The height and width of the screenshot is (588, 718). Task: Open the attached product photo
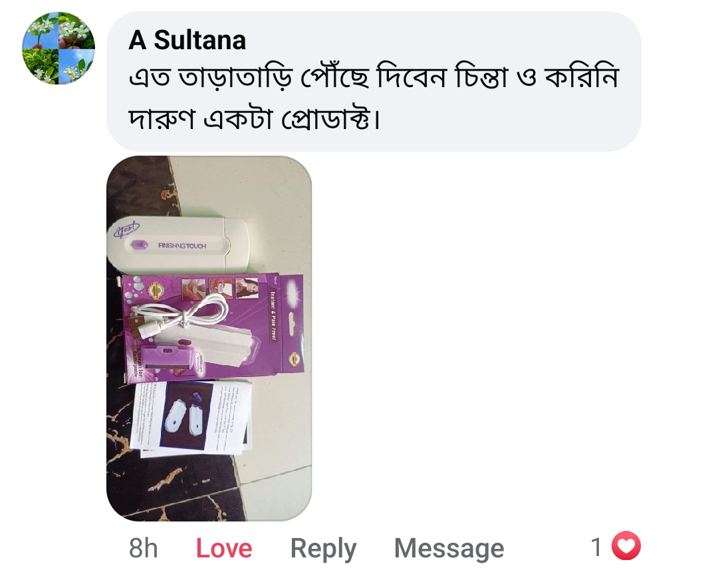[209, 338]
